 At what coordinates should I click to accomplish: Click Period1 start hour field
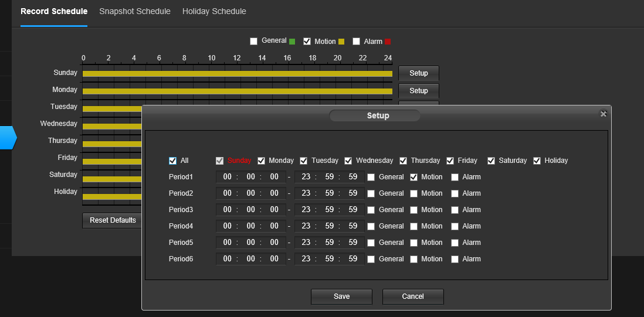[x=227, y=177]
